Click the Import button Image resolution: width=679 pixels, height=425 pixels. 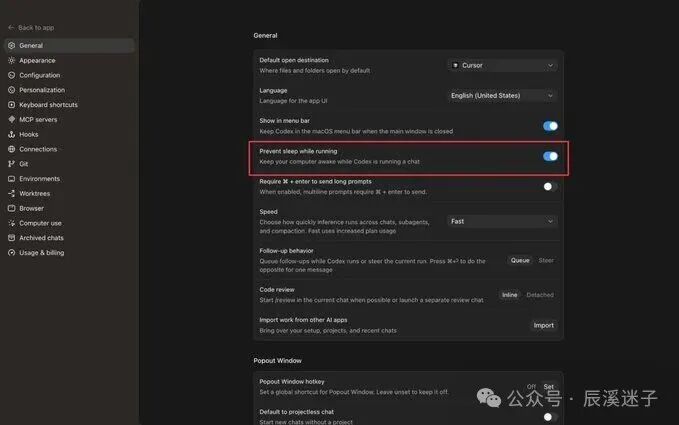pyautogui.click(x=543, y=325)
